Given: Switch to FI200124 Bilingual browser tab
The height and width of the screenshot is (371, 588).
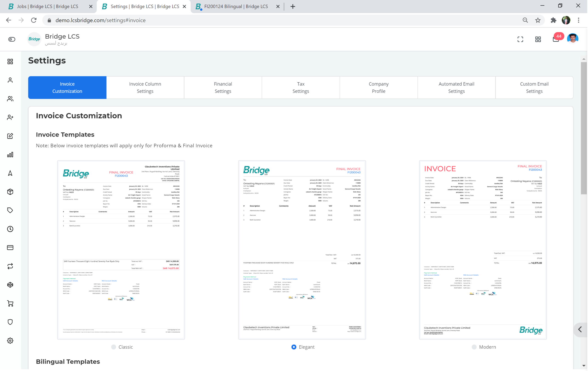Looking at the screenshot, I should click(x=236, y=7).
